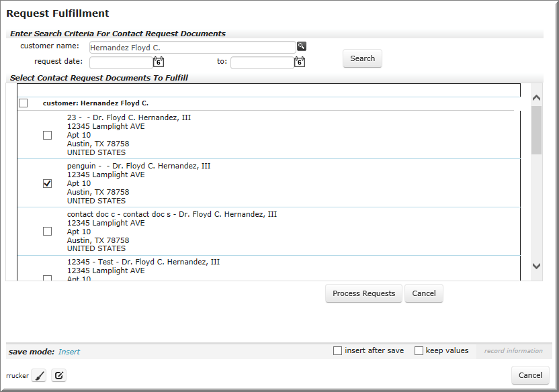
Task: Click the Search button
Action: click(x=362, y=58)
